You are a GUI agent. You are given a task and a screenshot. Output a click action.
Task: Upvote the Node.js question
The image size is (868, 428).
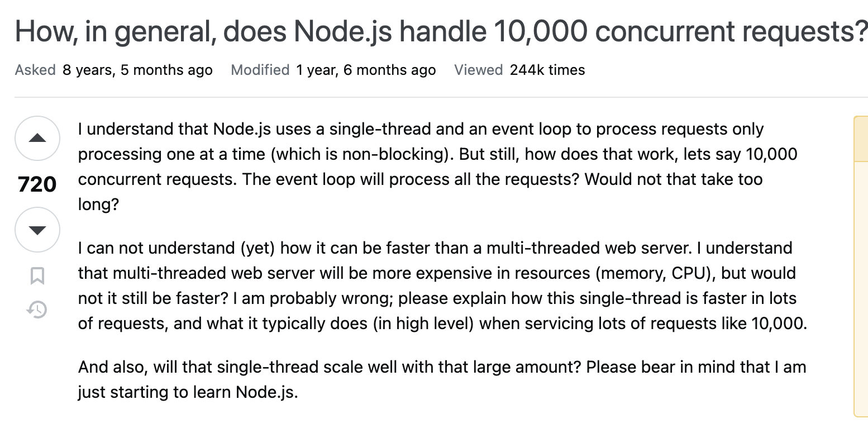point(37,139)
